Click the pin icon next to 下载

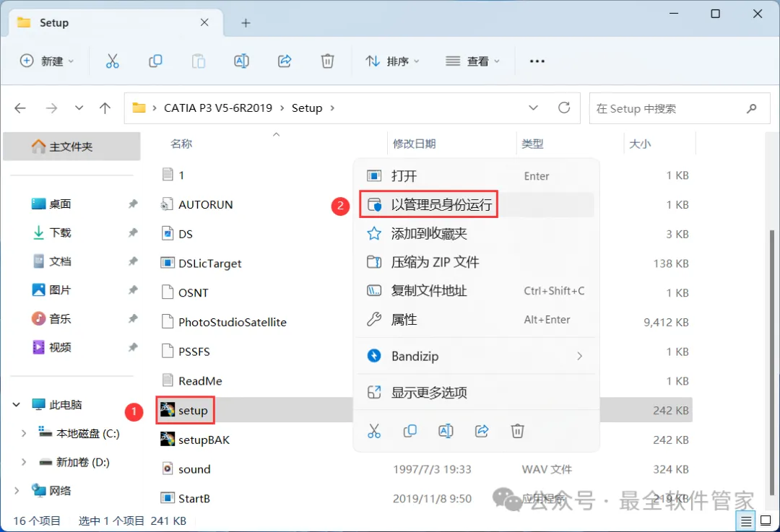tap(133, 232)
